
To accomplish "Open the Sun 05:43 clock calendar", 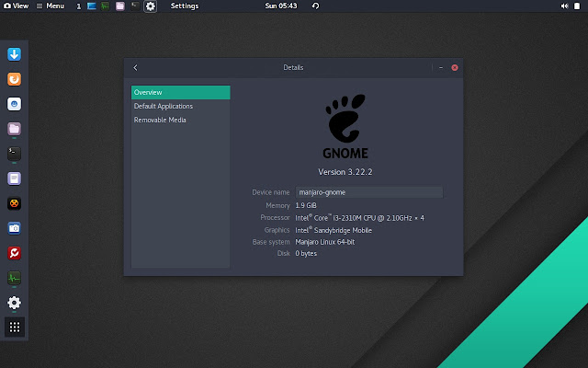I will (281, 6).
